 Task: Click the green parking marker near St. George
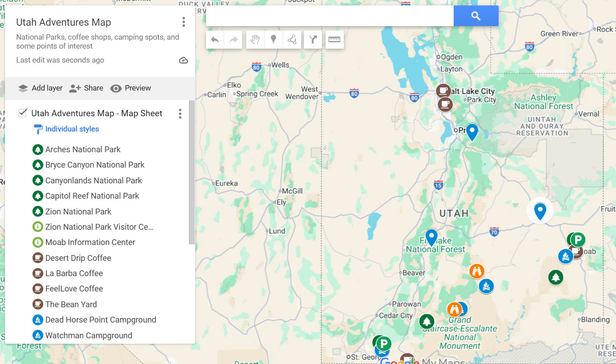click(x=384, y=345)
